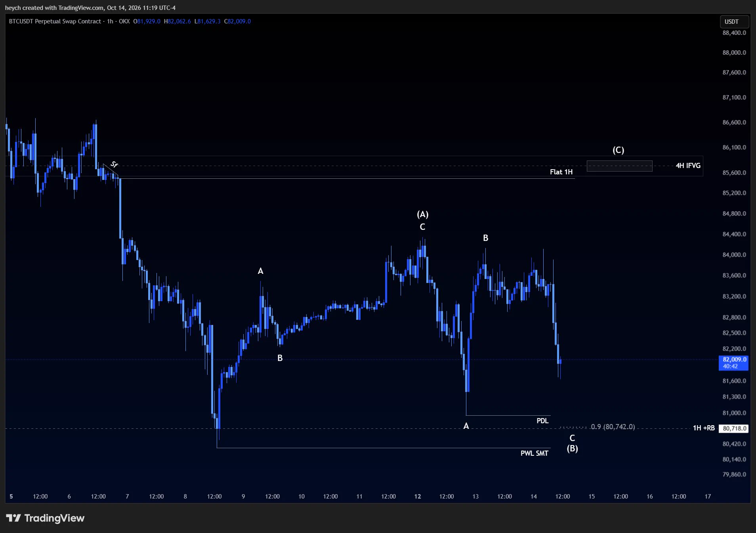The height and width of the screenshot is (533, 756).
Task: Click the 80,718.0 price tag
Action: 734,428
